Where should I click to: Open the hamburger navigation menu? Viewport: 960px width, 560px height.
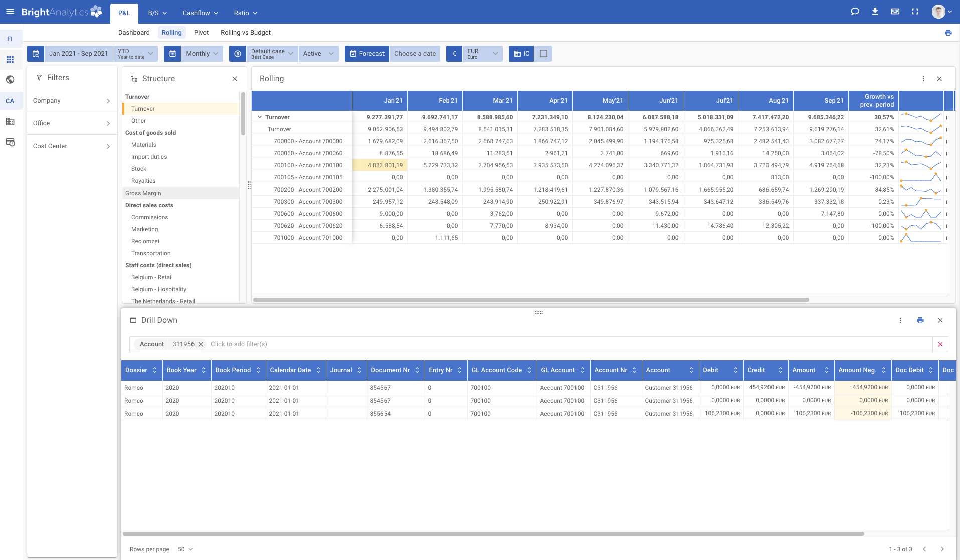click(x=10, y=11)
